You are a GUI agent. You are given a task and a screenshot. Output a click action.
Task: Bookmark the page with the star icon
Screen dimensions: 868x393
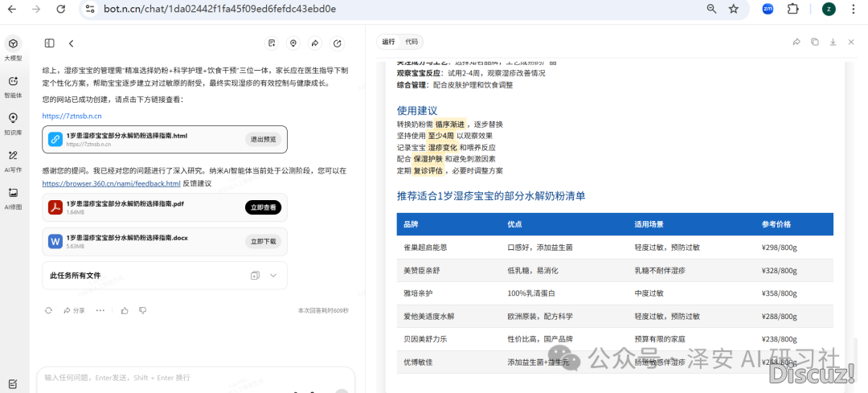(x=734, y=9)
